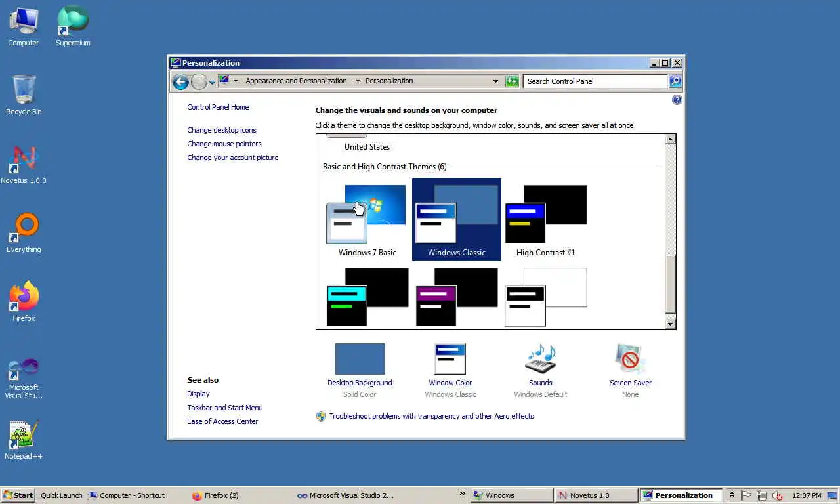Expand dropdown arrow after Control Panel icon
Image resolution: width=840 pixels, height=504 pixels.
[236, 81]
